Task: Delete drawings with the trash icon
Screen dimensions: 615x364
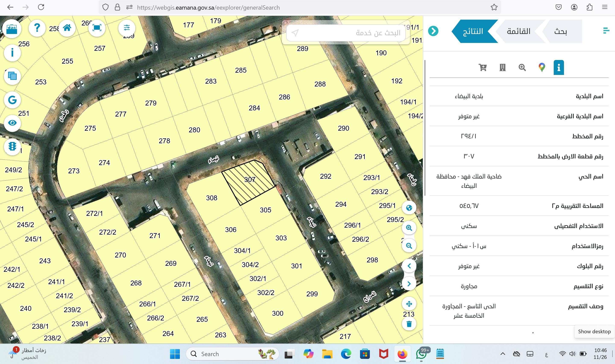Action: 409,324
